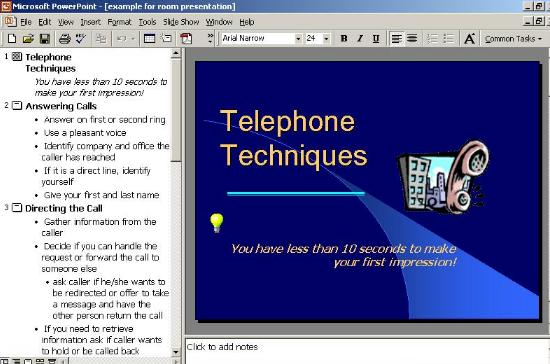Viewport: 550px width, 364px height.
Task: Toggle Bold formatting
Action: coord(344,39)
